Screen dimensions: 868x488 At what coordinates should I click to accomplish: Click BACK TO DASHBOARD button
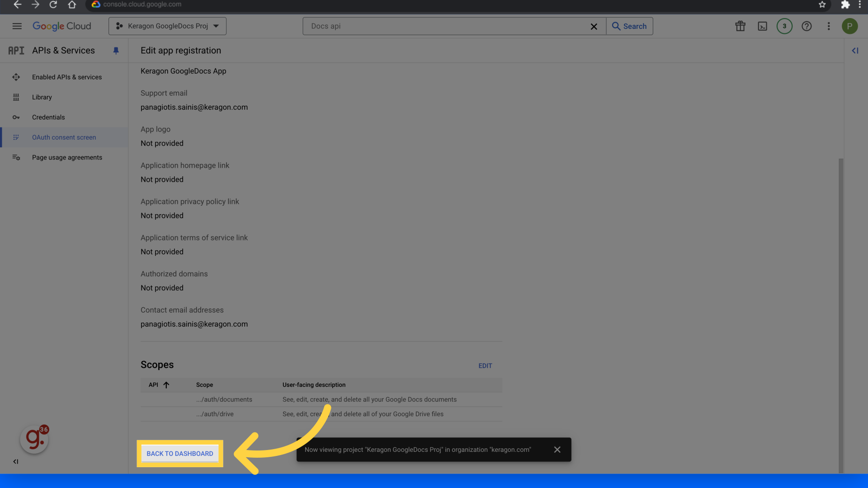pos(180,454)
